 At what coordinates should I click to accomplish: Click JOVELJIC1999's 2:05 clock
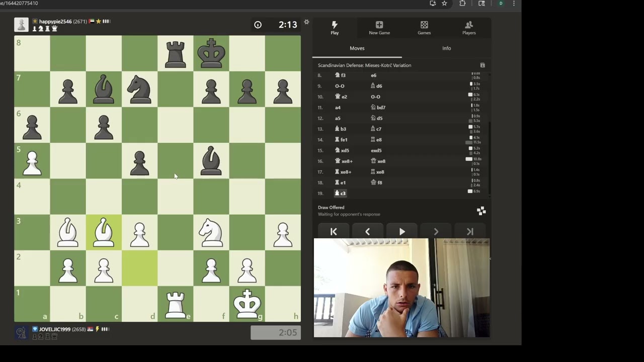click(x=276, y=332)
